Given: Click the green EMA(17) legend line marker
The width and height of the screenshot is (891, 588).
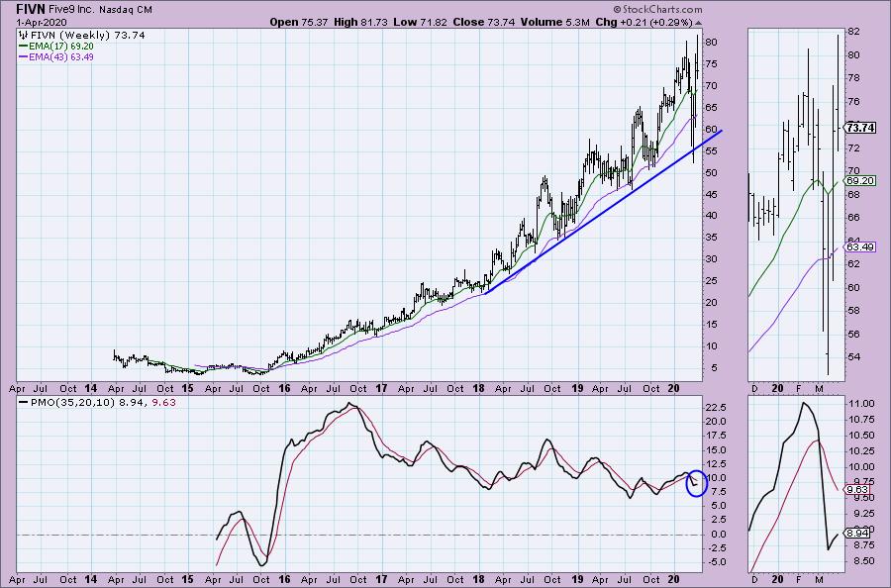Looking at the screenshot, I should click(24, 46).
